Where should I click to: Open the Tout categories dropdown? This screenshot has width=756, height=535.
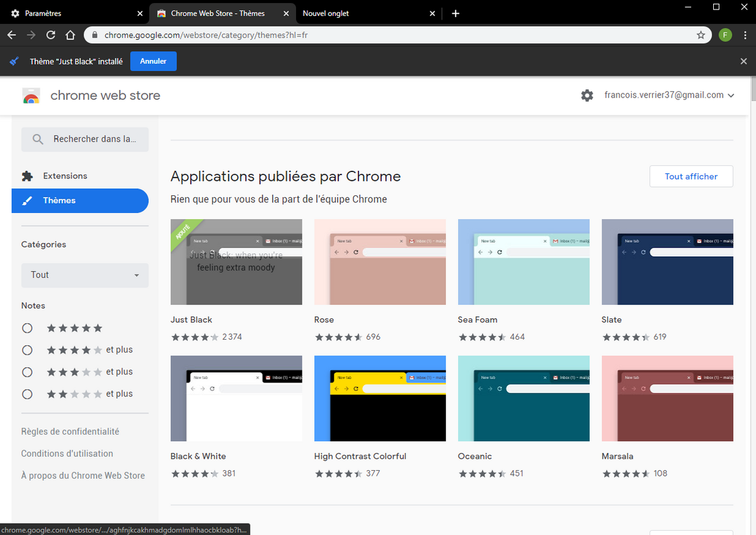(x=85, y=275)
